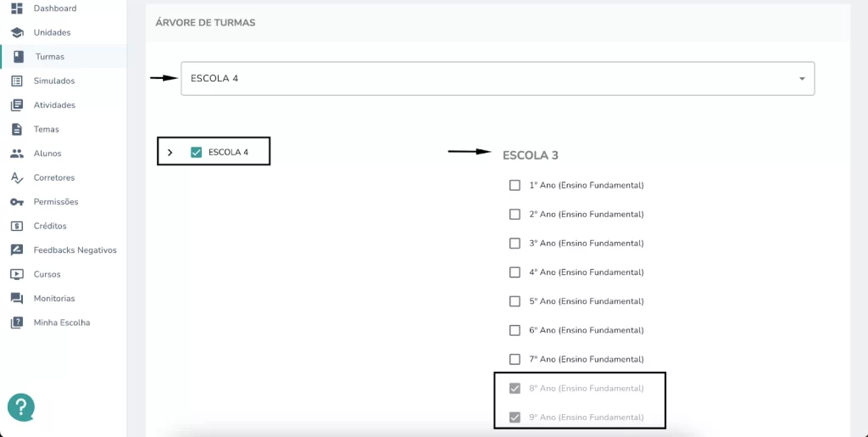Open the Créditos dollar icon
Image resolution: width=868 pixels, height=437 pixels.
[x=17, y=226]
